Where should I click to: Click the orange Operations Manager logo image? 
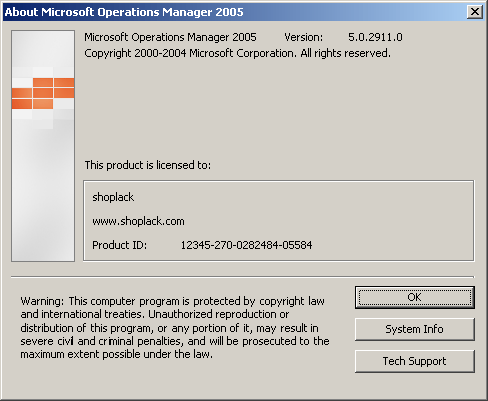point(43,146)
